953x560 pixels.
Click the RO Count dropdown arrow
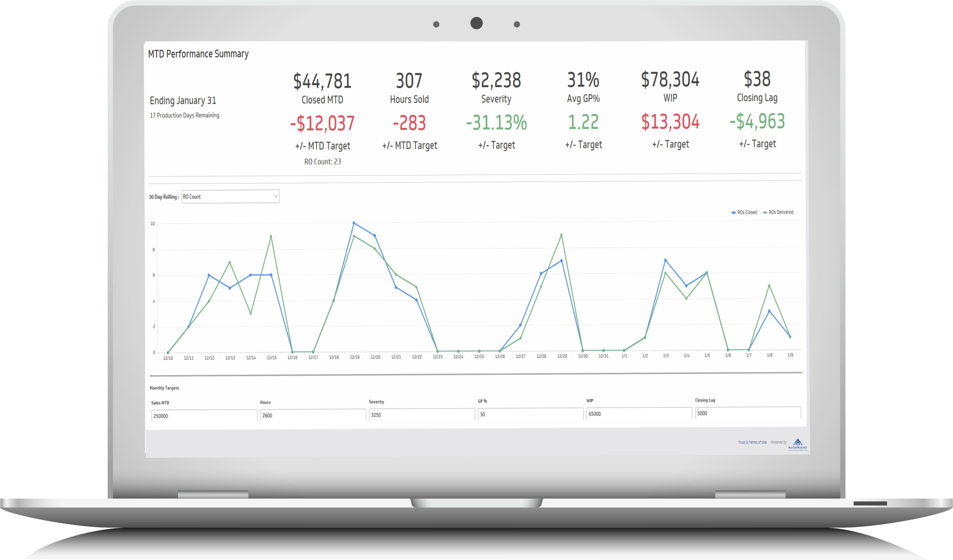point(275,196)
